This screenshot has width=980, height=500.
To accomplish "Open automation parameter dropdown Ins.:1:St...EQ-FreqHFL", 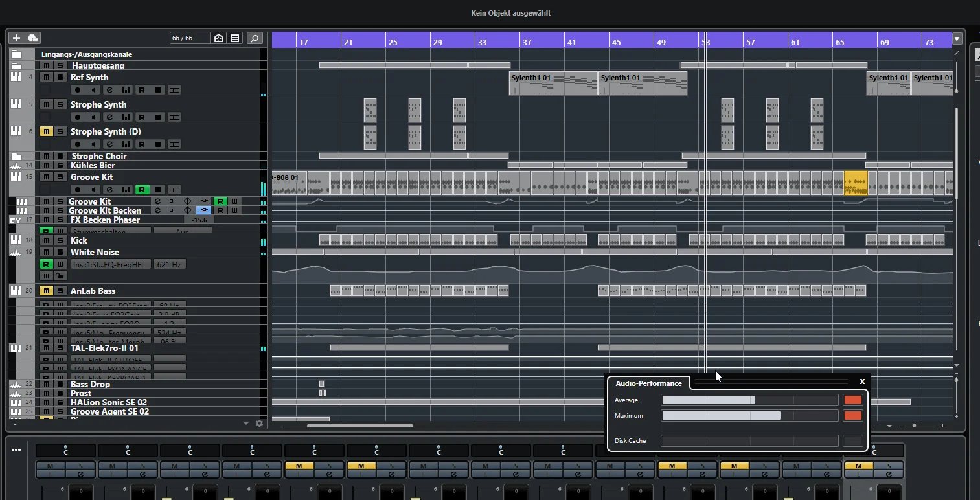I will click(x=111, y=264).
